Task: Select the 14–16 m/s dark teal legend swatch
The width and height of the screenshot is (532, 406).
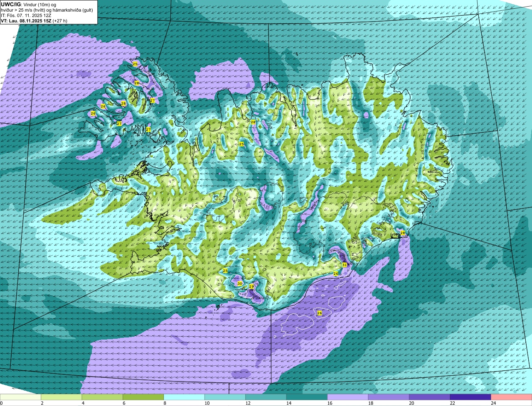Action: (x=307, y=397)
